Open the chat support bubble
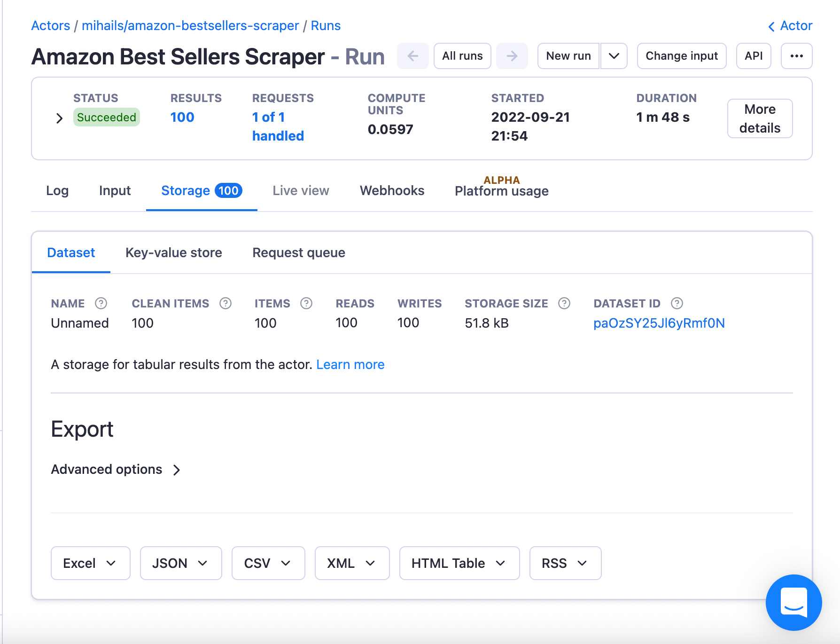The height and width of the screenshot is (644, 840). point(793,602)
